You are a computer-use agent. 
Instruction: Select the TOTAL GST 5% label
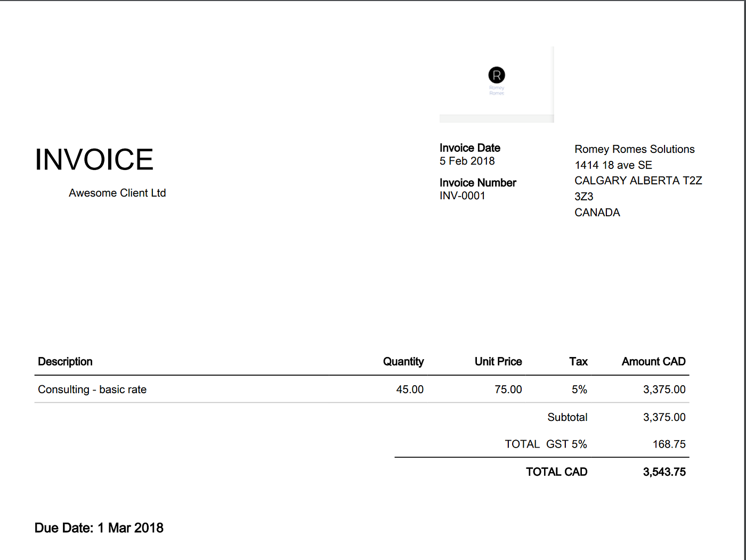[546, 444]
